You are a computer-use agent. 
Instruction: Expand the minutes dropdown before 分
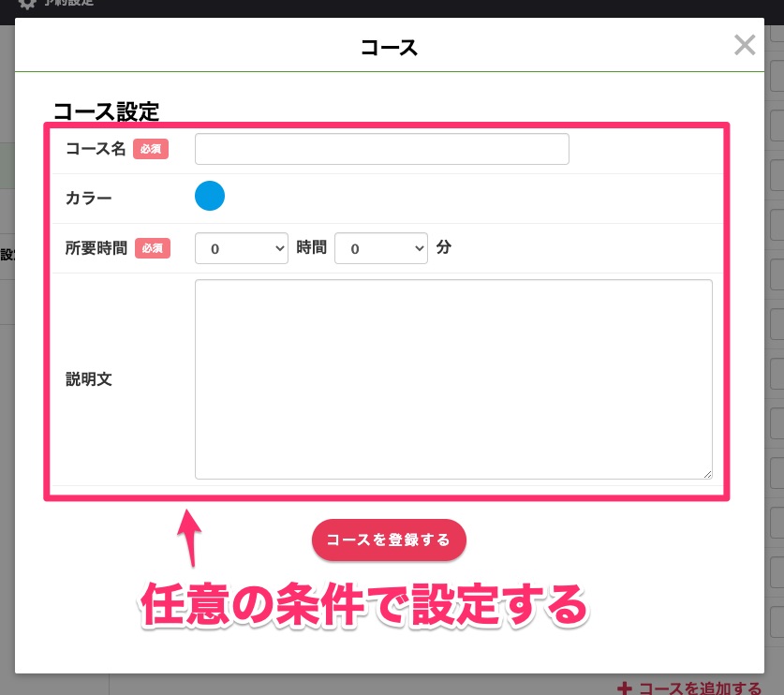380,248
